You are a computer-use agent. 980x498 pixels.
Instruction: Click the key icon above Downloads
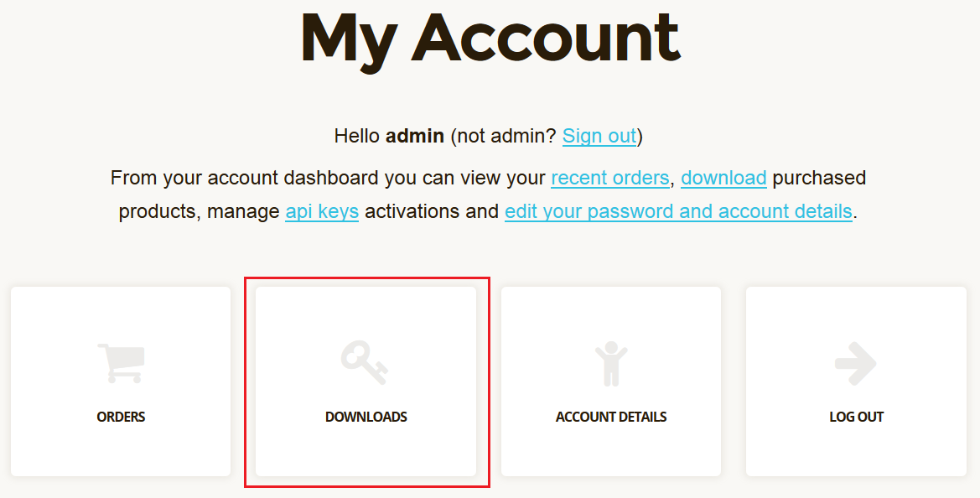click(365, 363)
